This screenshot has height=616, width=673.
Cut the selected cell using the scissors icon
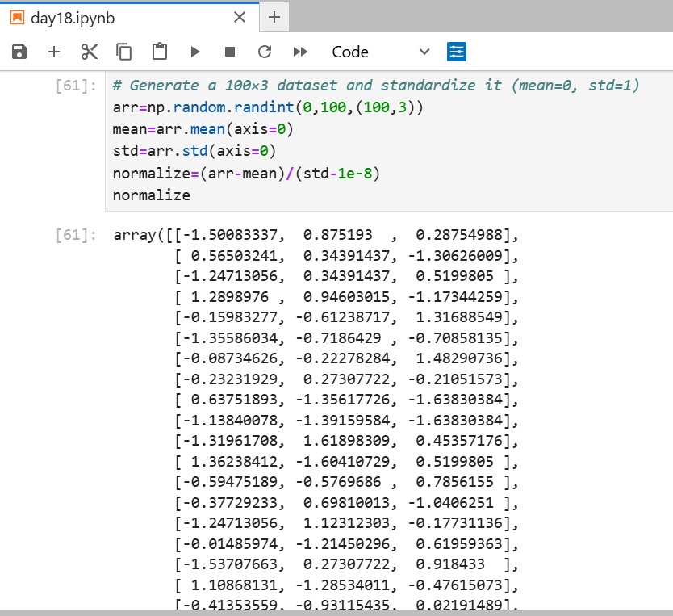89,51
